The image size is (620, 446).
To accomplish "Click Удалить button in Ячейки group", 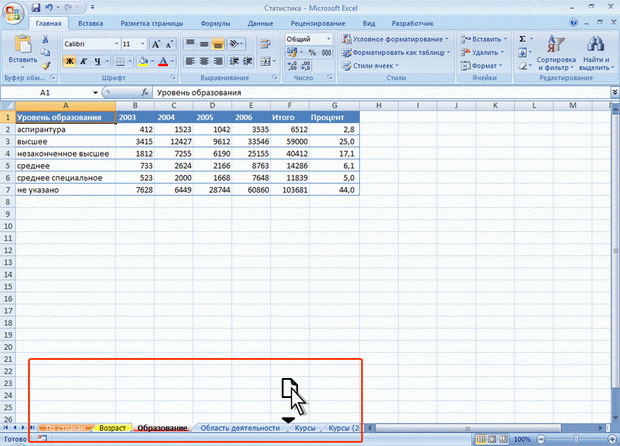I will (x=482, y=52).
